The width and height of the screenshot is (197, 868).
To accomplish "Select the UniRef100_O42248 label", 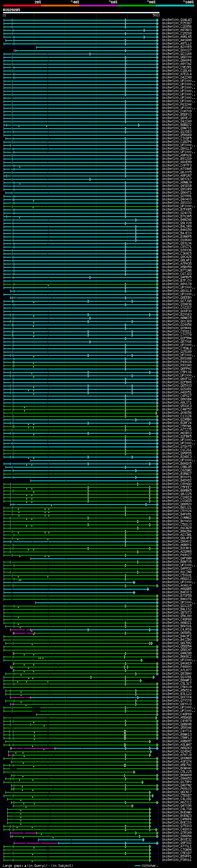I will pos(177,78).
